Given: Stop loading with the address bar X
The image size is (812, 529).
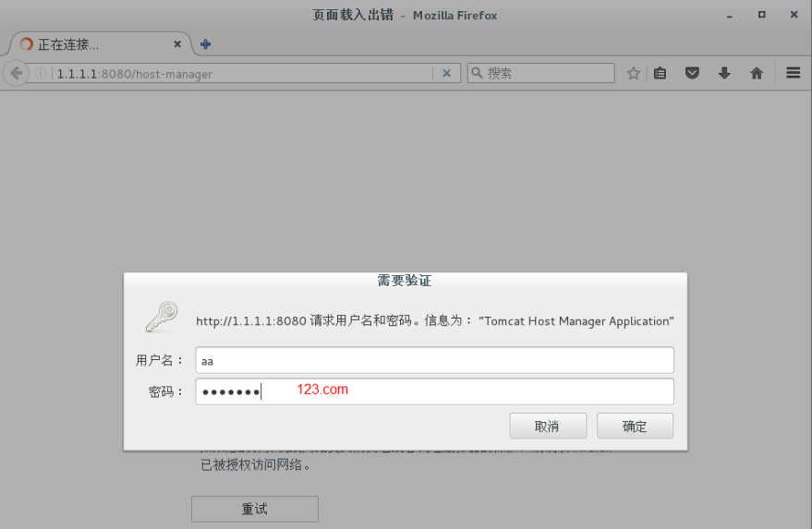Looking at the screenshot, I should pos(447,74).
